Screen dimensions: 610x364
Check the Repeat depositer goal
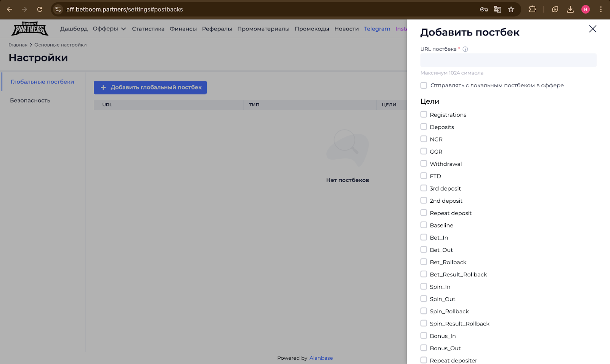424,360
